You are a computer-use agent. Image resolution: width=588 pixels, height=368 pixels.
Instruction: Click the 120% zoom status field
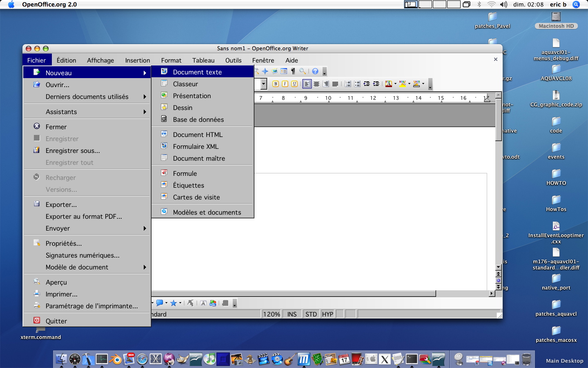tap(272, 314)
